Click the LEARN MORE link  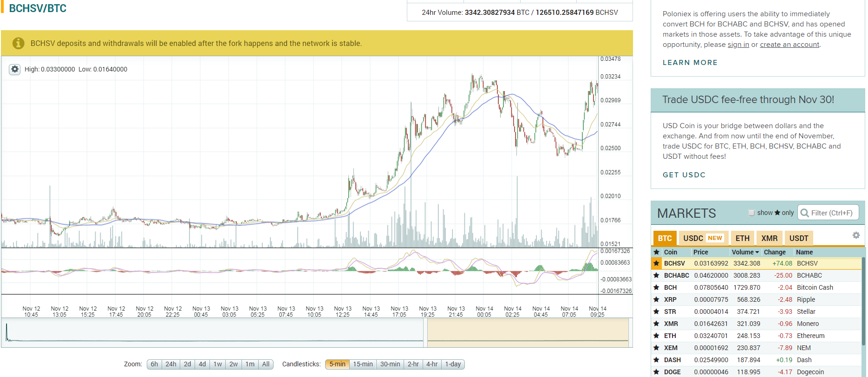pyautogui.click(x=690, y=63)
